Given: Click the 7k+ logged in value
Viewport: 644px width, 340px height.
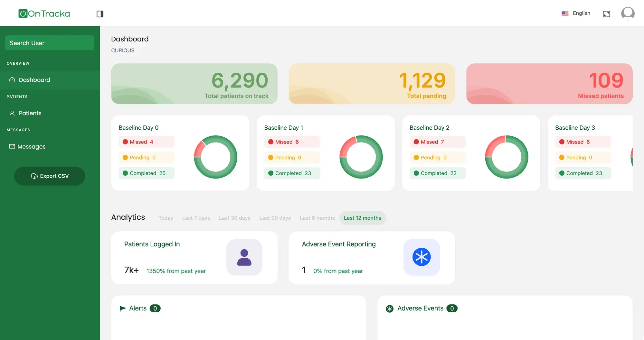Looking at the screenshot, I should click(x=131, y=270).
